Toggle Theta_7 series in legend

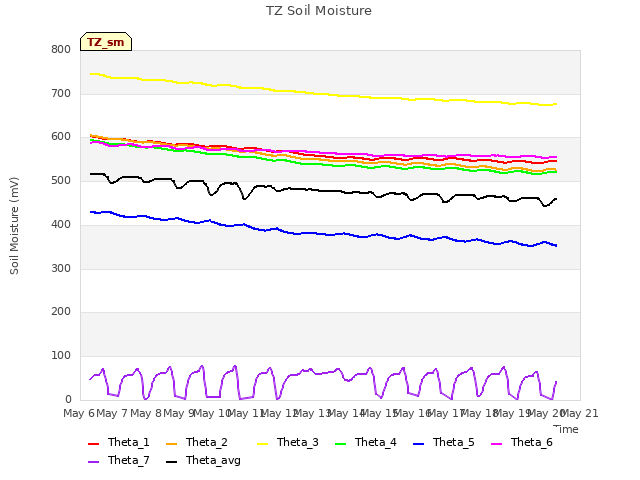[x=119, y=460]
